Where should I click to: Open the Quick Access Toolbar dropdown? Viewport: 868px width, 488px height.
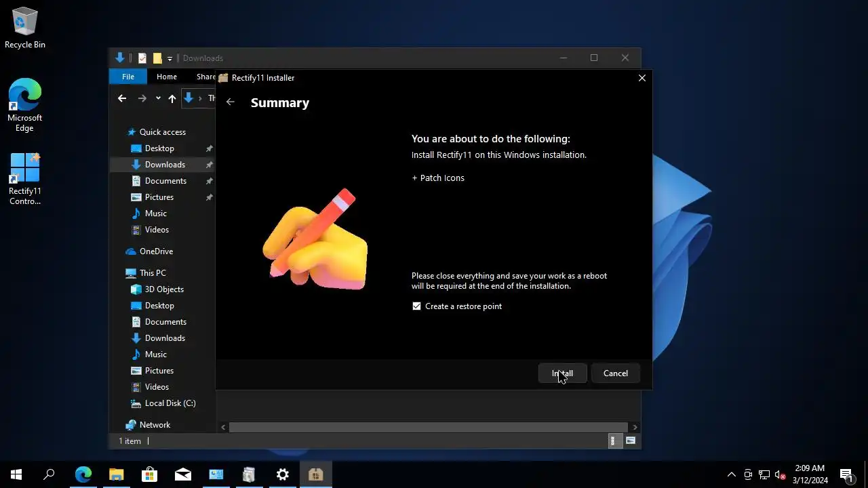[170, 58]
